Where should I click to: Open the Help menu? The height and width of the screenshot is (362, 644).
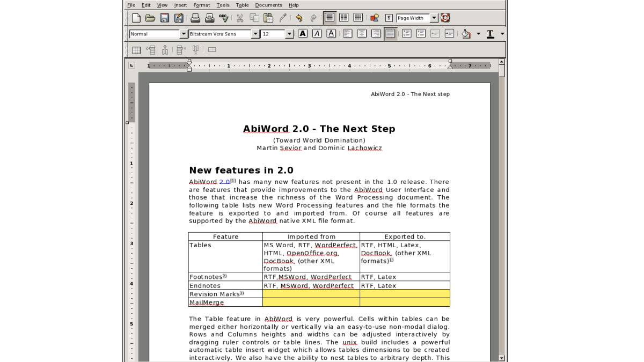(x=294, y=5)
